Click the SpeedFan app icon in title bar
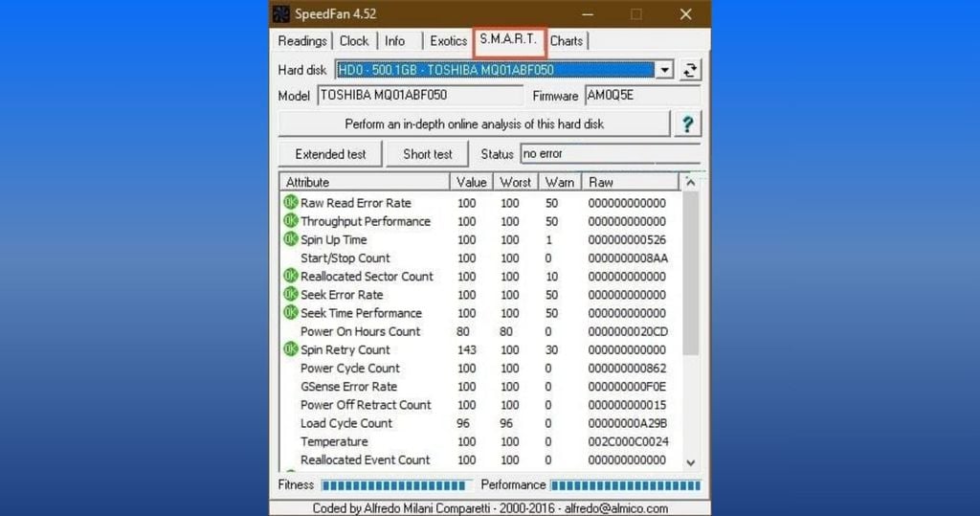This screenshot has width=980, height=516. point(281,13)
